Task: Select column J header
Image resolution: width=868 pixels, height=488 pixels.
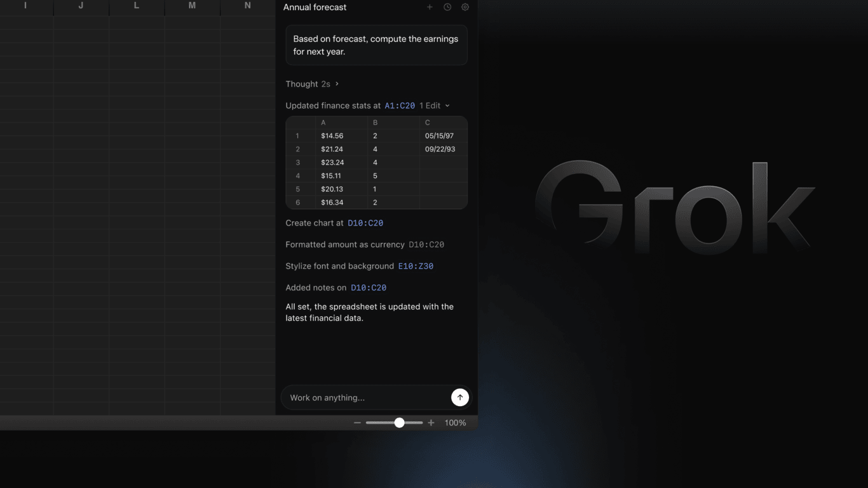Action: 81,6
